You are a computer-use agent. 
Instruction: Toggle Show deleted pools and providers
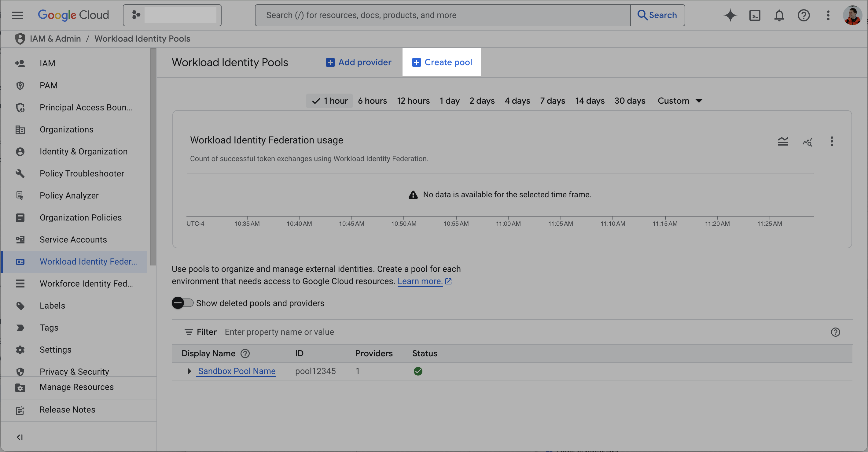coord(183,303)
